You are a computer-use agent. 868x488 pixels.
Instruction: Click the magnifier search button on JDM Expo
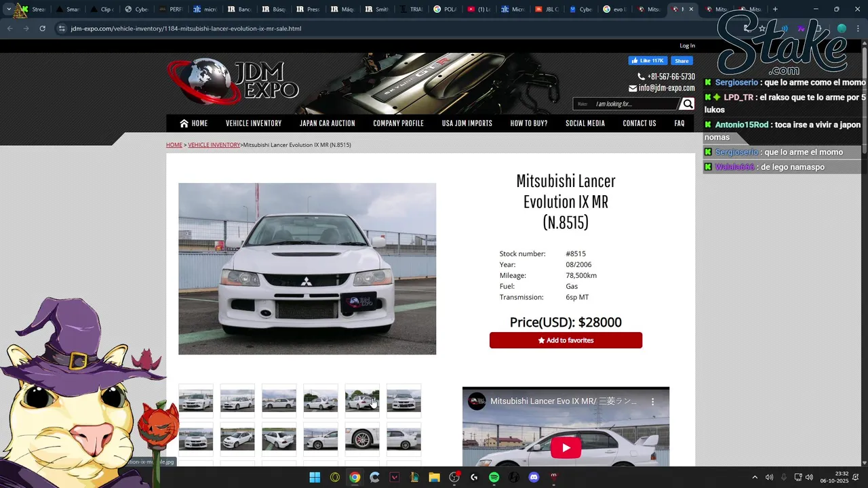coord(688,104)
